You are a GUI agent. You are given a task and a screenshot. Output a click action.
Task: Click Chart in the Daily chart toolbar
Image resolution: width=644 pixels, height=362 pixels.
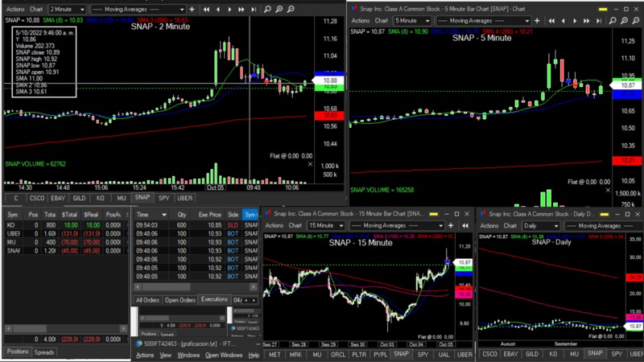coord(508,226)
